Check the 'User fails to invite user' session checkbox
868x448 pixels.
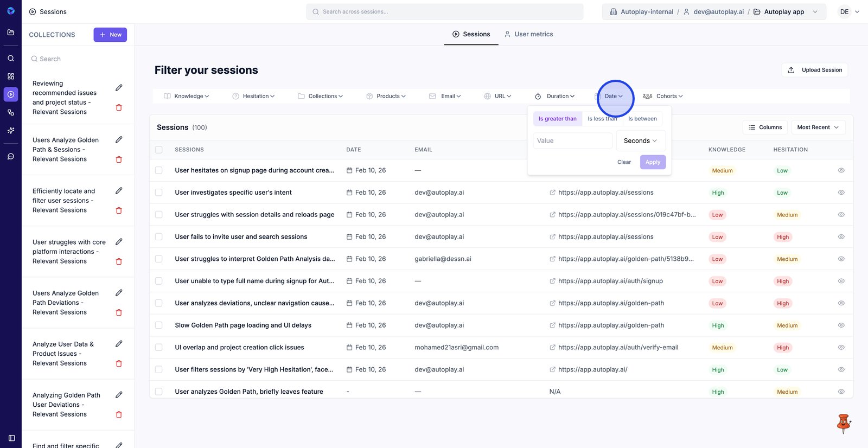point(159,237)
